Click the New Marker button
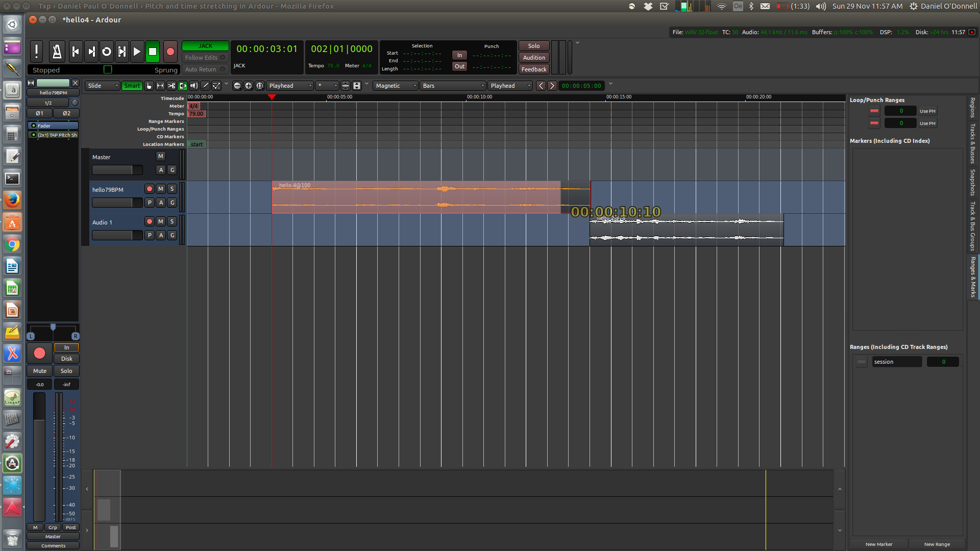Image resolution: width=980 pixels, height=551 pixels. click(879, 544)
